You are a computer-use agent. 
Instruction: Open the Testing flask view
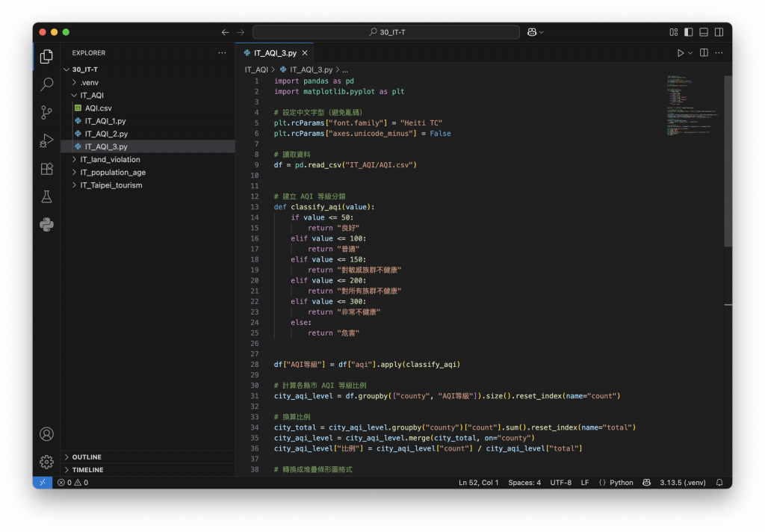(46, 197)
